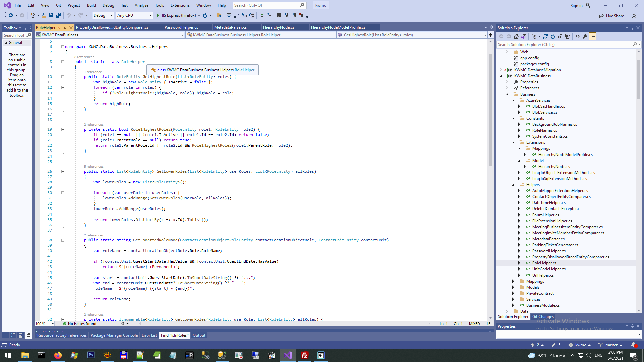The height and width of the screenshot is (362, 644).
Task: Click the Save All toolbar icon
Action: click(59, 15)
